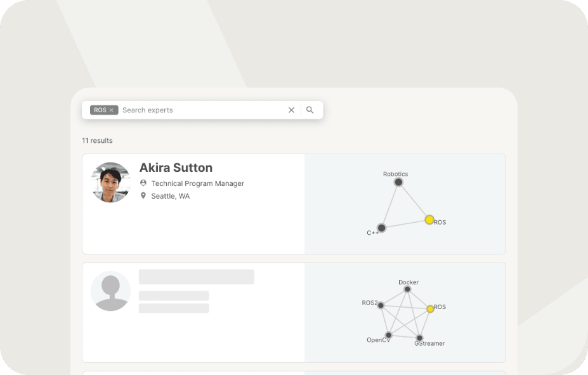Select the GStreamer graph node
This screenshot has height=375, width=588.
[x=419, y=338]
